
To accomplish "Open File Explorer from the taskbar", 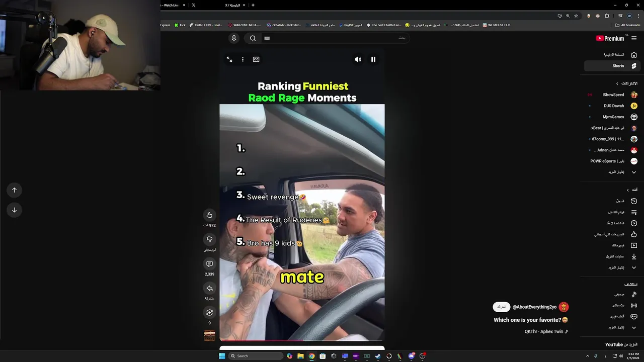I will (300, 356).
